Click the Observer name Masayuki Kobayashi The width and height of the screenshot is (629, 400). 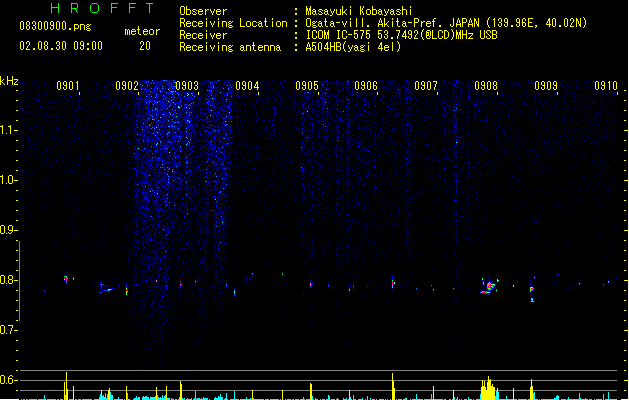(358, 11)
